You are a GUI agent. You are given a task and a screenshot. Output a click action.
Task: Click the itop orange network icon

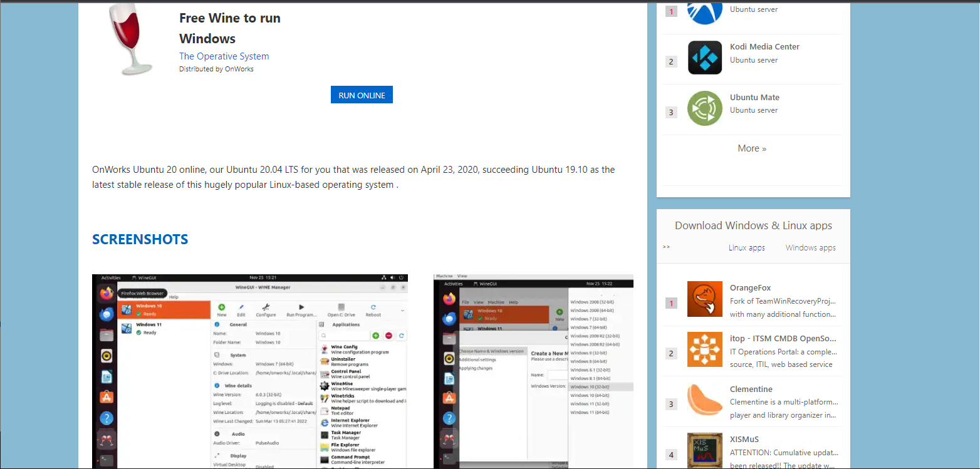point(705,349)
